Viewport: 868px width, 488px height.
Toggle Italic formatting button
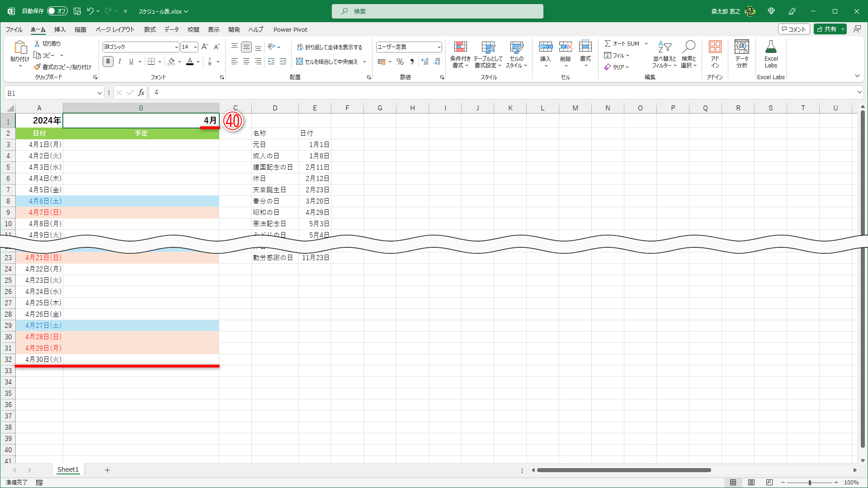(120, 62)
